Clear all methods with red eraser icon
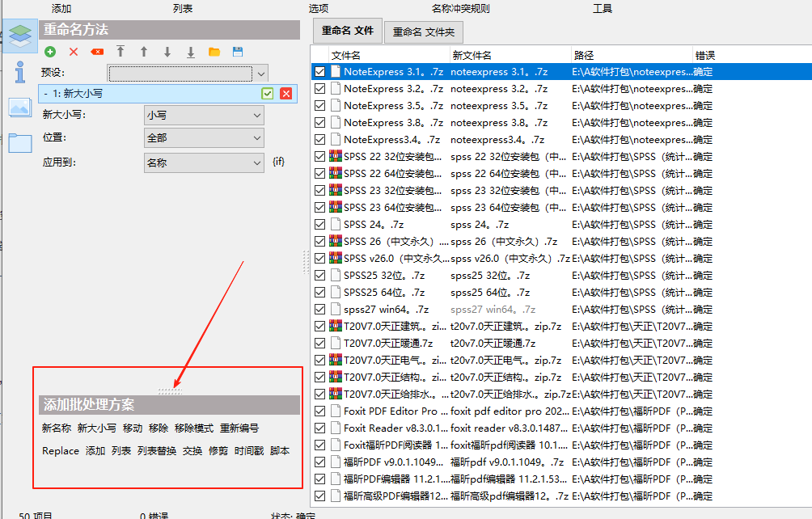 (x=97, y=52)
